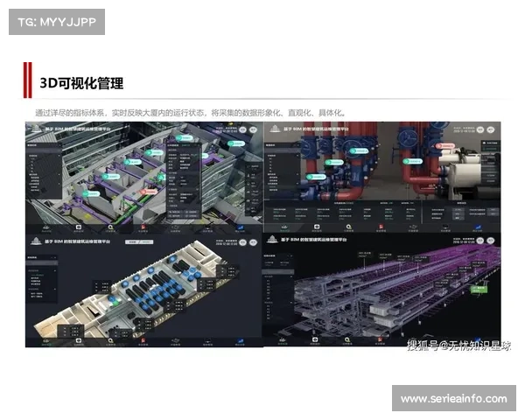Select blue chart icon in floor-plan panel's bottom bar

coord(240,341)
